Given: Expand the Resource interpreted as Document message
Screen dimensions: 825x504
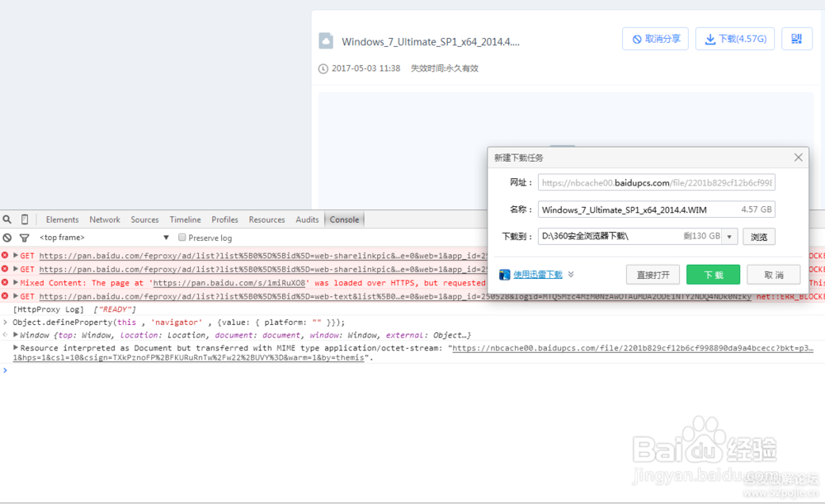Looking at the screenshot, I should coord(16,347).
